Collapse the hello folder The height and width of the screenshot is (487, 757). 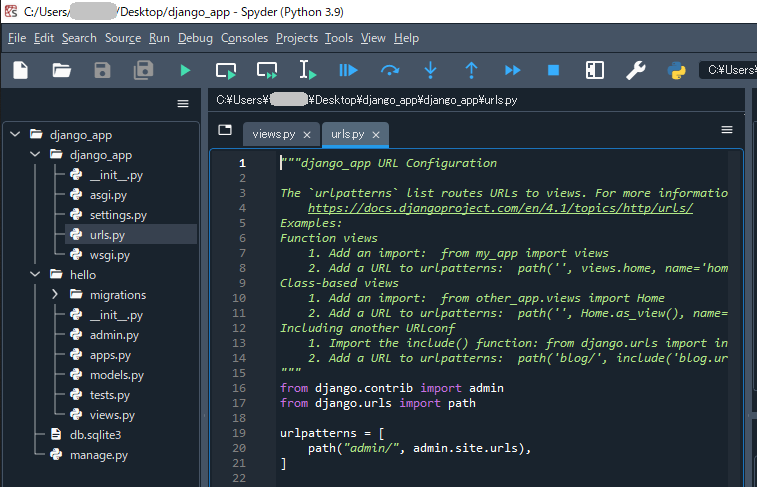[35, 274]
